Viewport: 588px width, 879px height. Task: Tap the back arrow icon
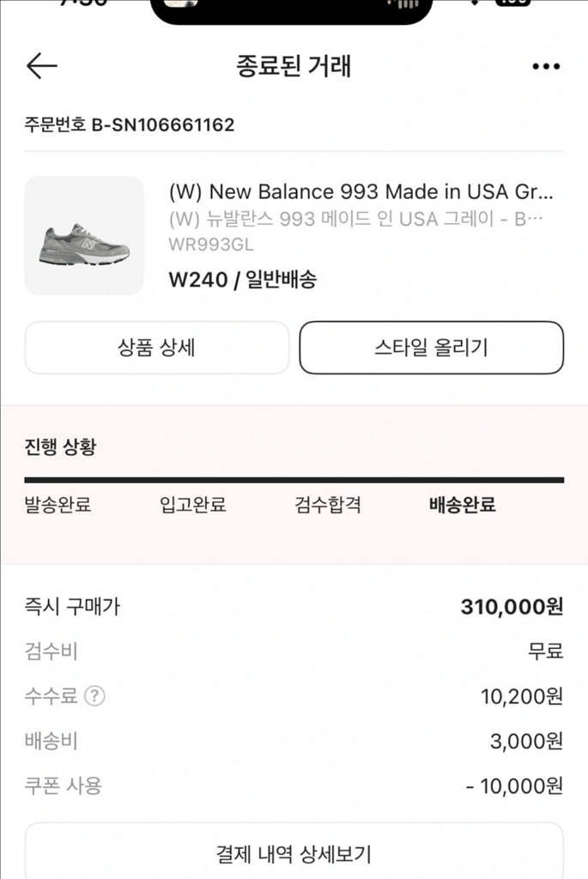(x=41, y=66)
